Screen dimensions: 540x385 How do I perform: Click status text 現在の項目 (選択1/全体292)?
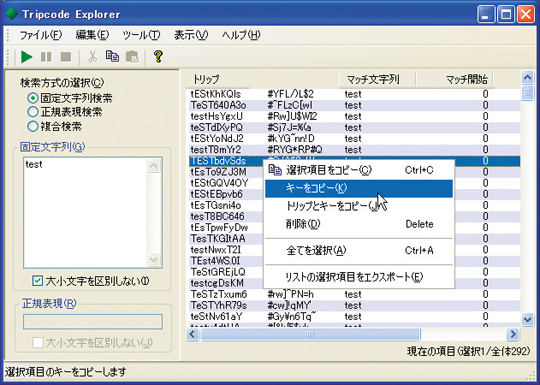(x=469, y=351)
